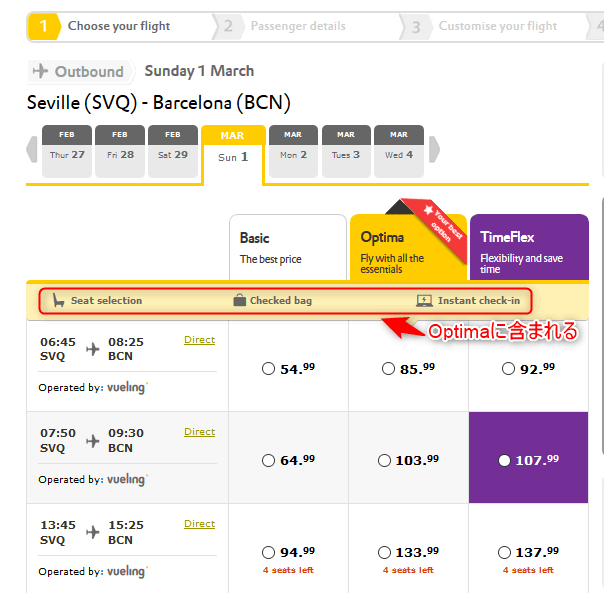Switch to Mon 2 Mar date tab
The width and height of the screenshot is (604, 593).
(x=293, y=152)
